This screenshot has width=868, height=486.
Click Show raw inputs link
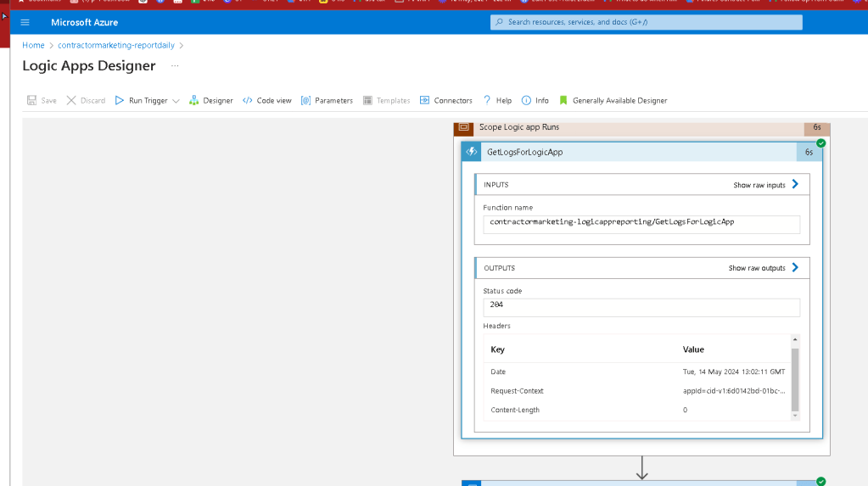coord(759,185)
